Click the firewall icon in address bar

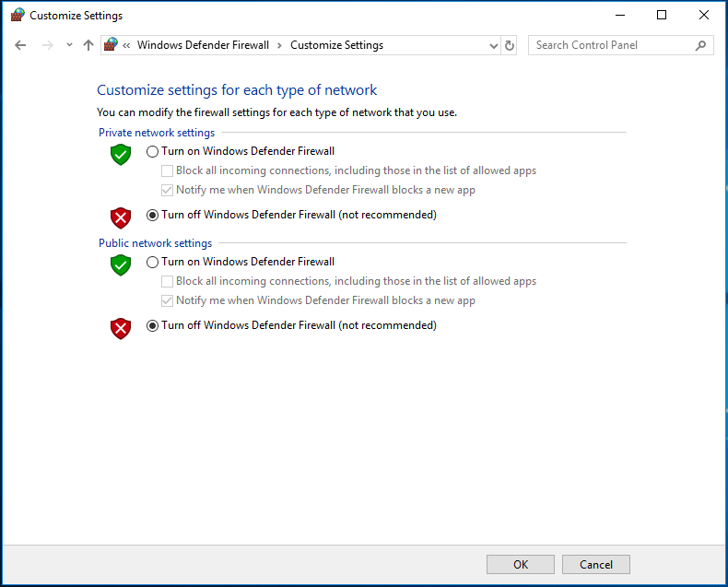(x=111, y=44)
